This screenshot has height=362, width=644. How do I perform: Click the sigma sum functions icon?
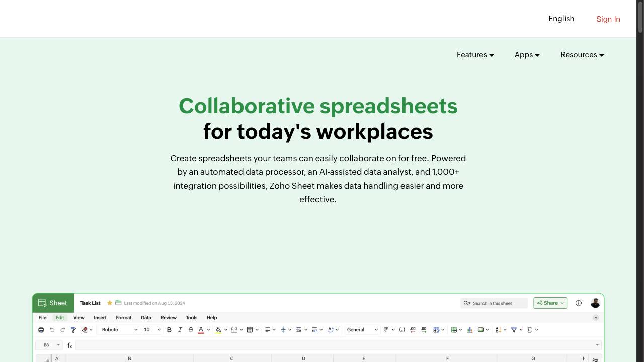point(530,330)
